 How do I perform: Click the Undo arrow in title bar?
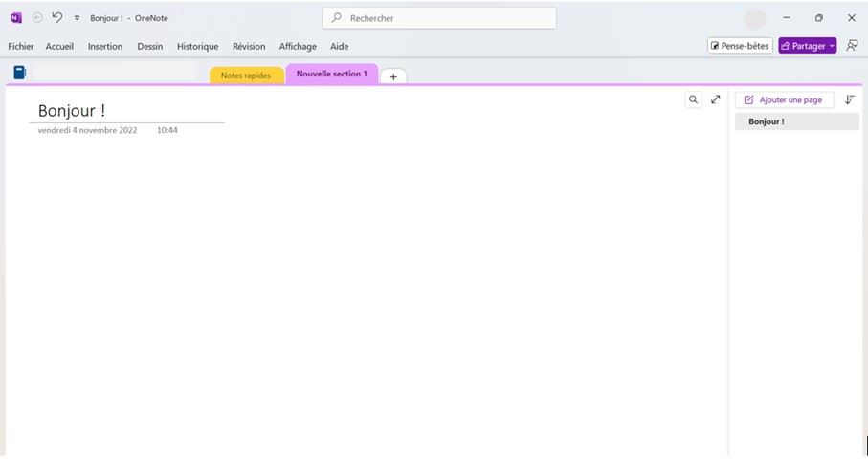pyautogui.click(x=57, y=17)
